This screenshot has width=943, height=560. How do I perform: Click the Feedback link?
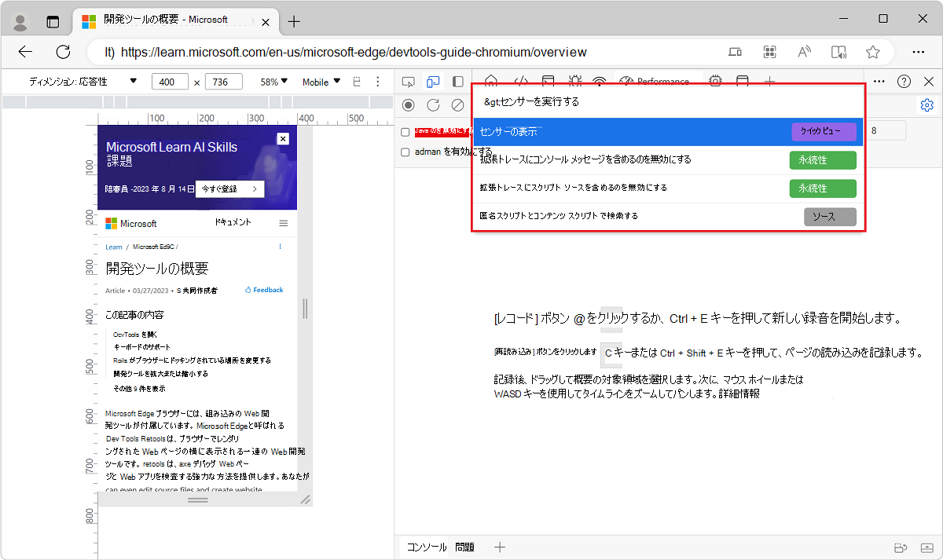click(264, 290)
